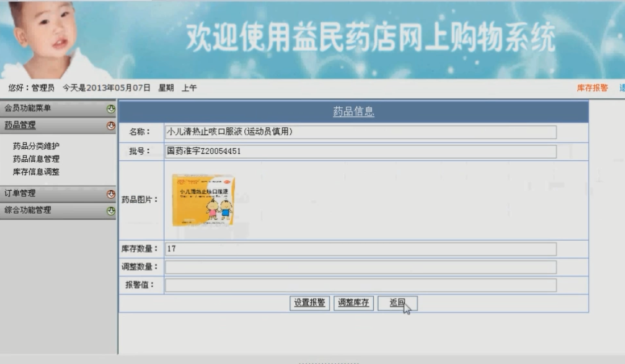This screenshot has height=364, width=625.
Task: Expand the 综合功能管理 arrow icon
Action: pyautogui.click(x=111, y=211)
